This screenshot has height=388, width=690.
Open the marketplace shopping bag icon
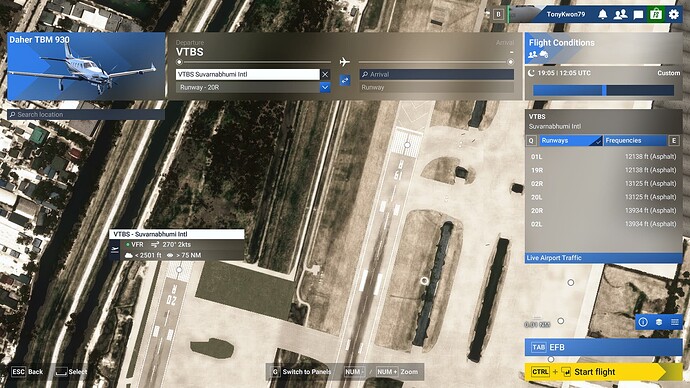(x=656, y=14)
